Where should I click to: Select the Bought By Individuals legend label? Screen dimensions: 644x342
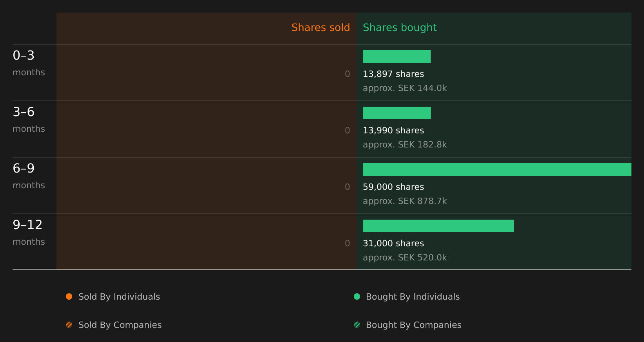point(413,297)
